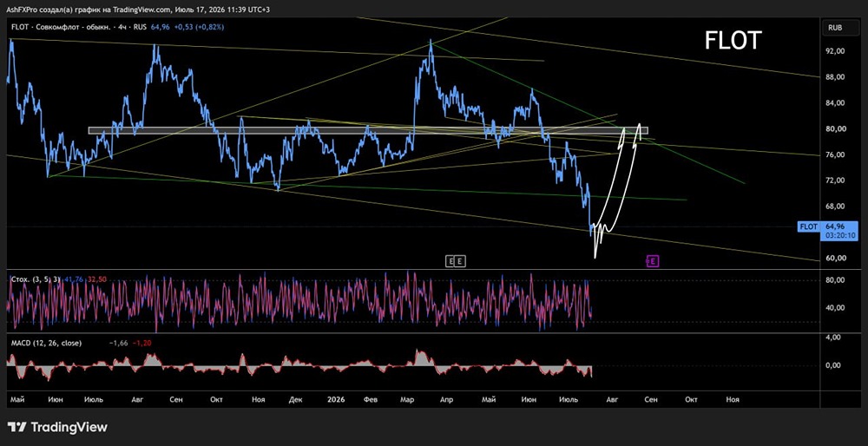The width and height of the screenshot is (868, 446).
Task: Toggle the MACD (12, 26, close) indicator legend
Action: tap(46, 343)
